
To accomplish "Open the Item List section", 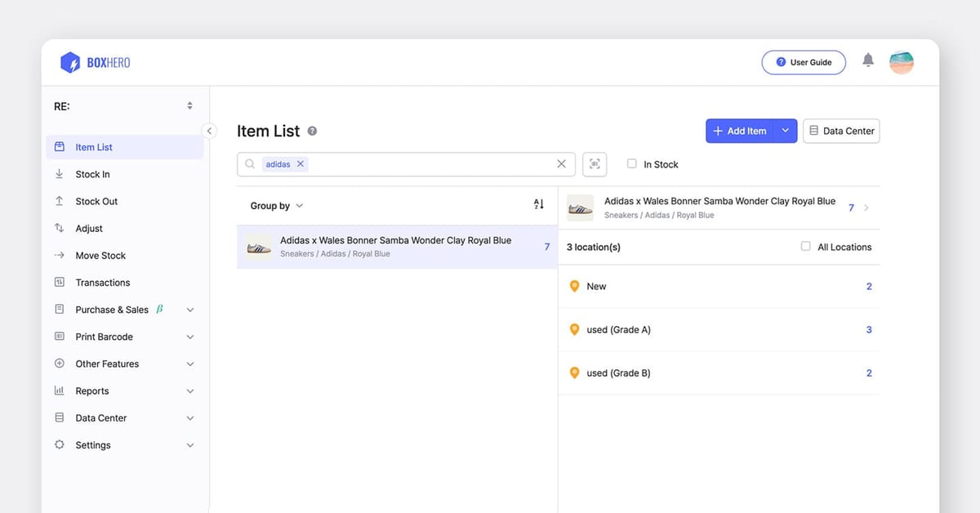I will [92, 146].
